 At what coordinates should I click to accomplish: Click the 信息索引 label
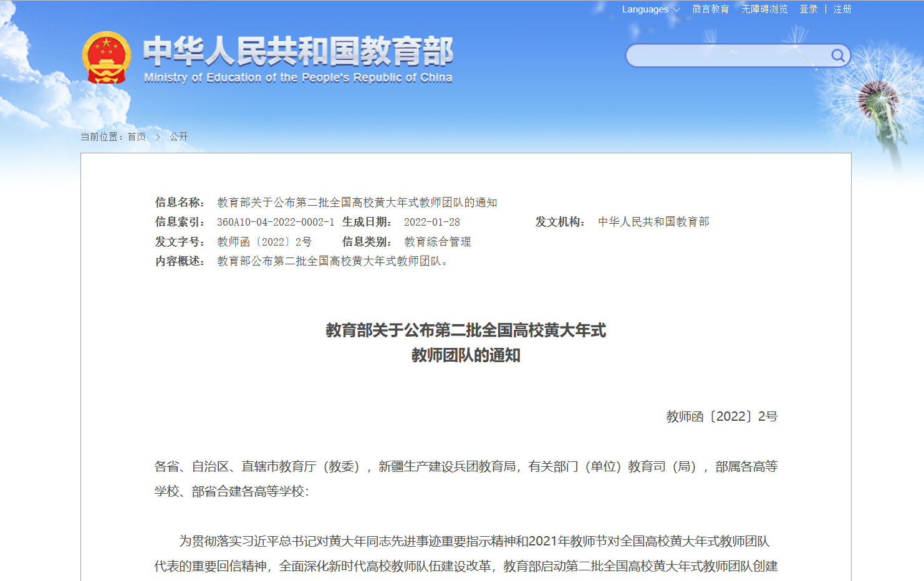point(180,222)
